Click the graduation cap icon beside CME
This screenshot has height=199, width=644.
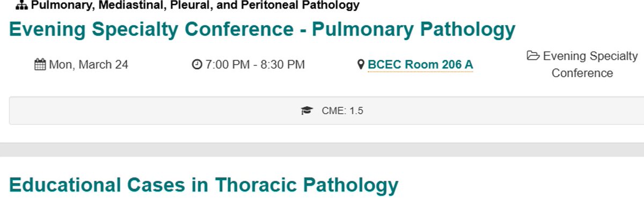coord(306,111)
